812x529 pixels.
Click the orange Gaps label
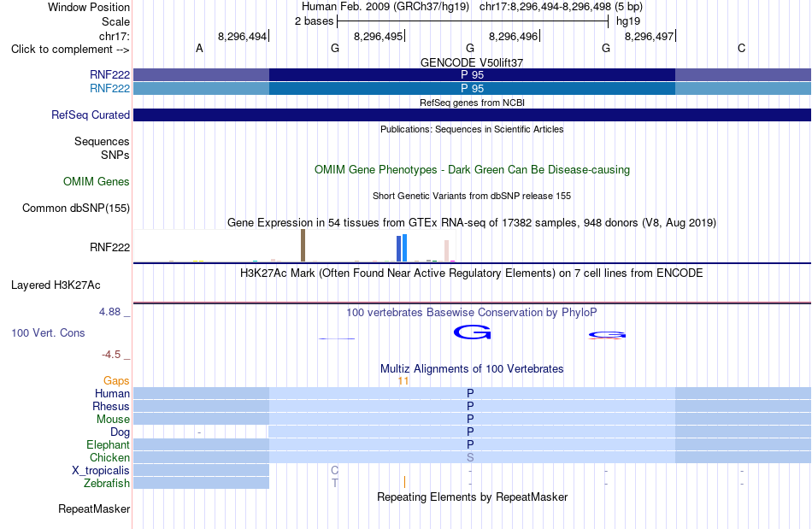pos(116,381)
